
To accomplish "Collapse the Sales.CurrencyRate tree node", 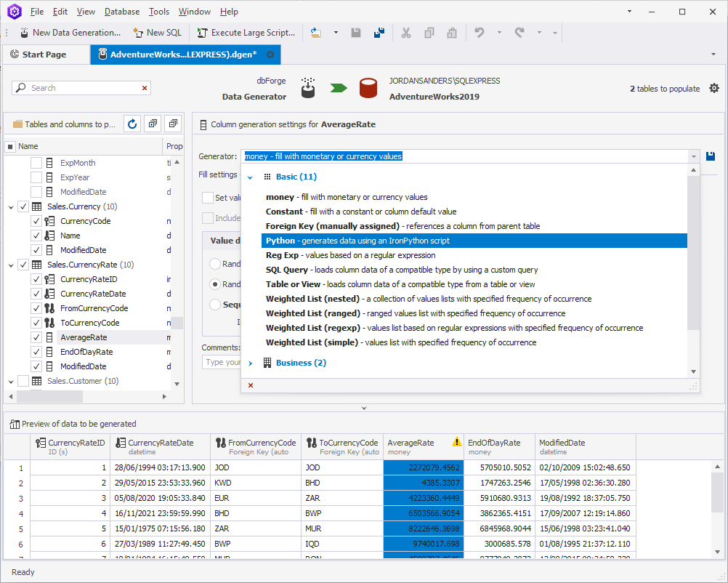I will point(11,265).
